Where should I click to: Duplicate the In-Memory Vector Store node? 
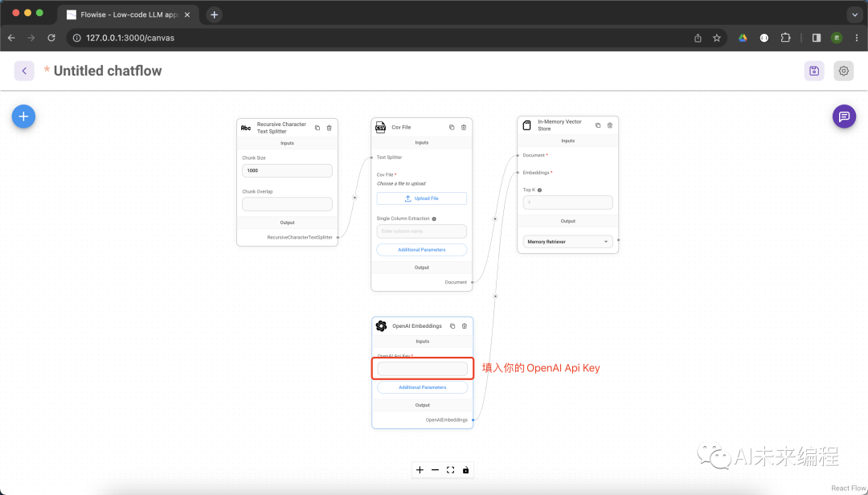coord(598,125)
